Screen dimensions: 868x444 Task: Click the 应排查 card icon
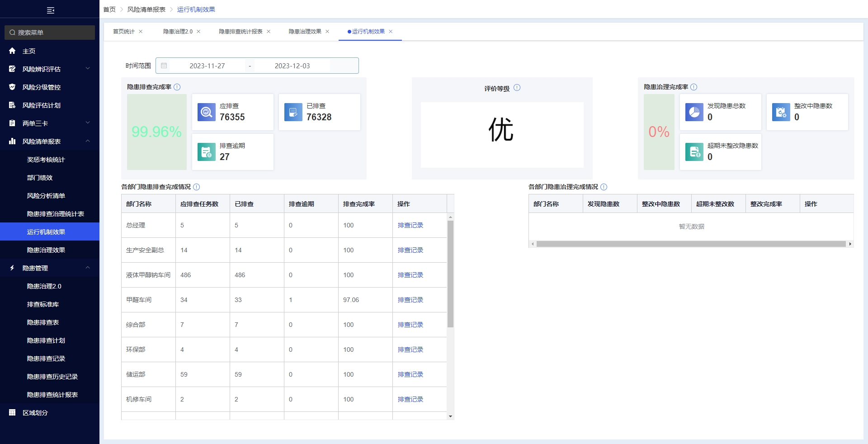tap(207, 112)
